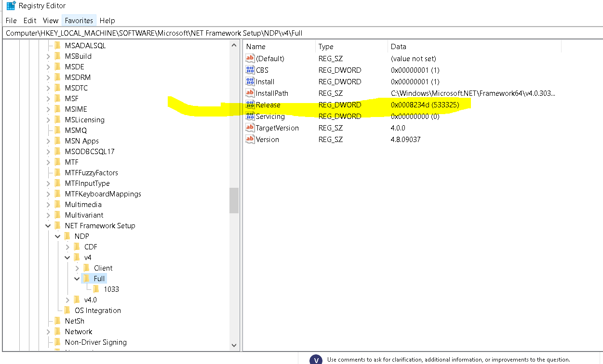Image resolution: width=603 pixels, height=364 pixels.
Task: Expand the Multimedia key
Action: coord(48,204)
